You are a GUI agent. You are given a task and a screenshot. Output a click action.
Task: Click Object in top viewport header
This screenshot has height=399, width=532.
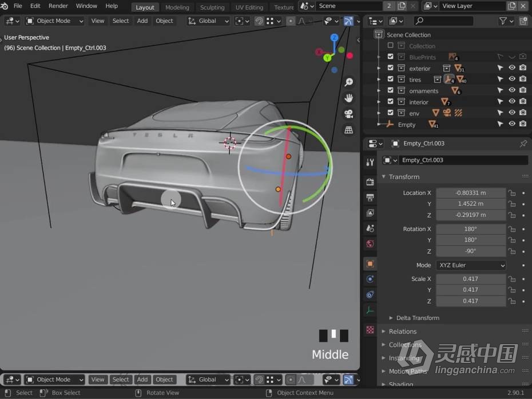(164, 21)
